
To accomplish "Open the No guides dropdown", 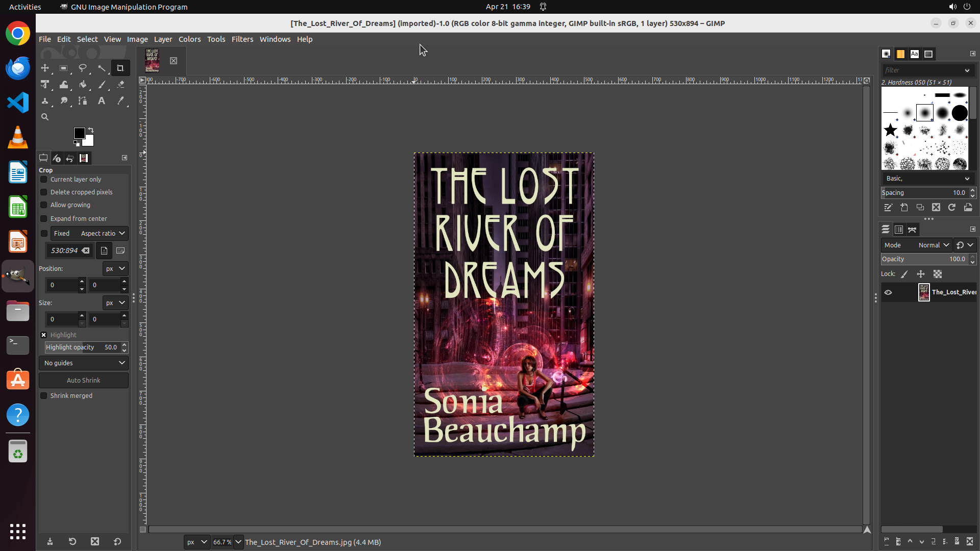I will [x=84, y=363].
